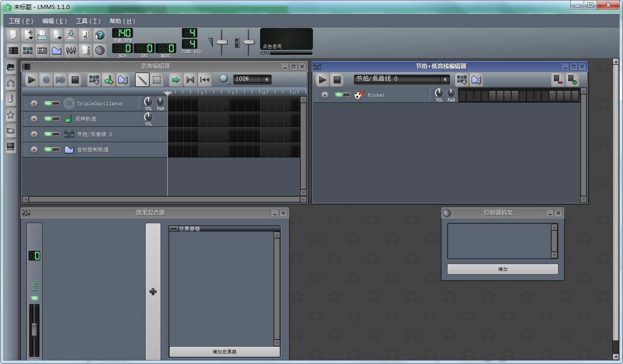Click the TripleOscillator instrument name button
623x364 pixels.
pos(101,103)
